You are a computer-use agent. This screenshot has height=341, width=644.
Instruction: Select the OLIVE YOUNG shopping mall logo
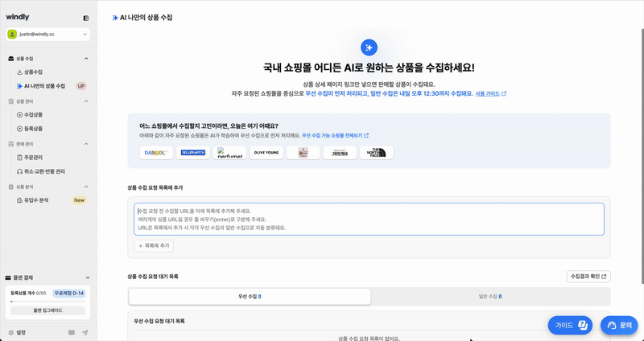click(266, 153)
